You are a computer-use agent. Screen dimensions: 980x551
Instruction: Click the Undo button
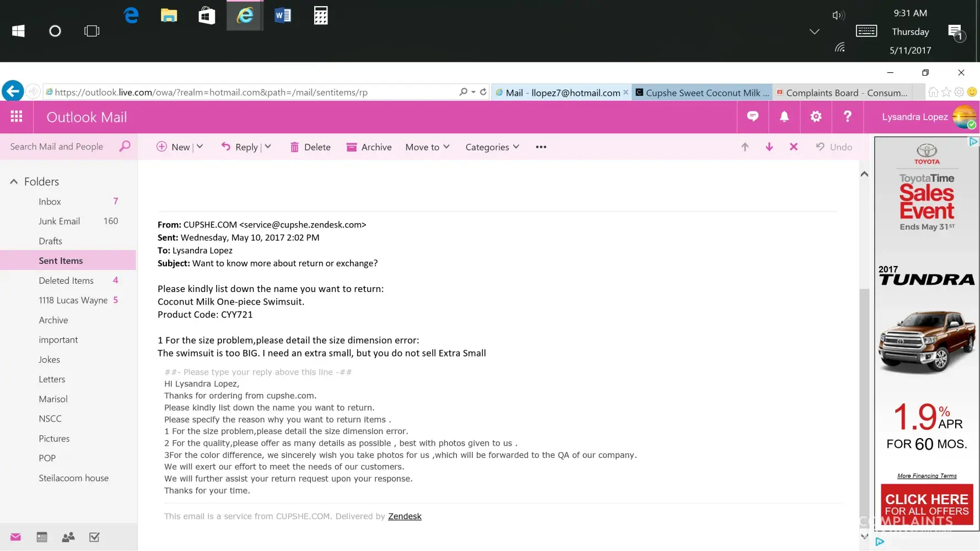click(834, 147)
